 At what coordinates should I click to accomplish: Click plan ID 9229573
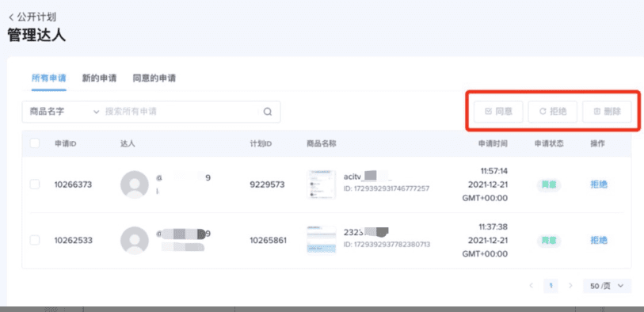(x=267, y=185)
